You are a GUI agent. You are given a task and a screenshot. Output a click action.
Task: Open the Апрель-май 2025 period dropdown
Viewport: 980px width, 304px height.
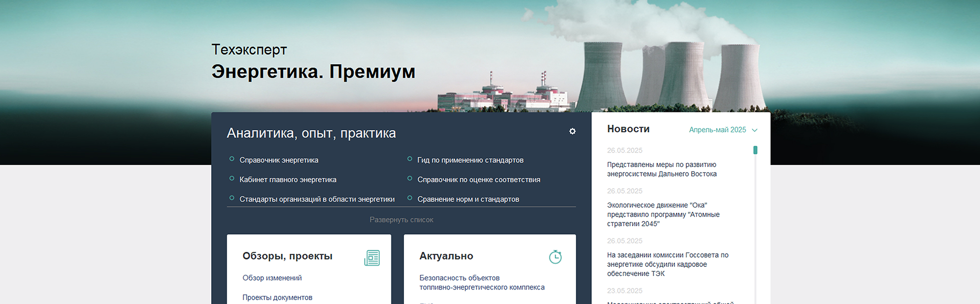pyautogui.click(x=717, y=130)
